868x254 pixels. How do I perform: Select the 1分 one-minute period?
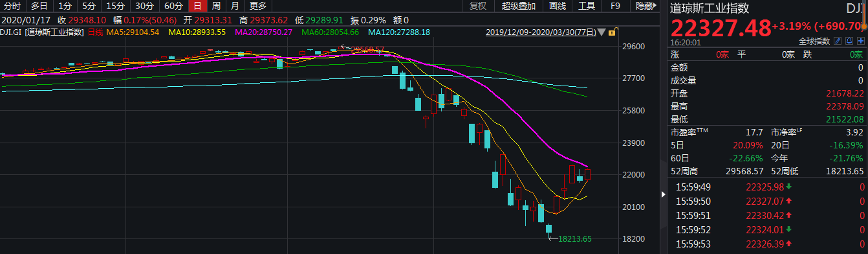tap(65, 6)
